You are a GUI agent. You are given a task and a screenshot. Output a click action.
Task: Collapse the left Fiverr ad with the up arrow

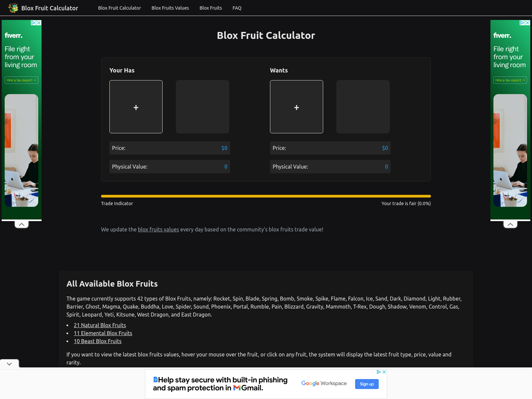[x=21, y=224]
